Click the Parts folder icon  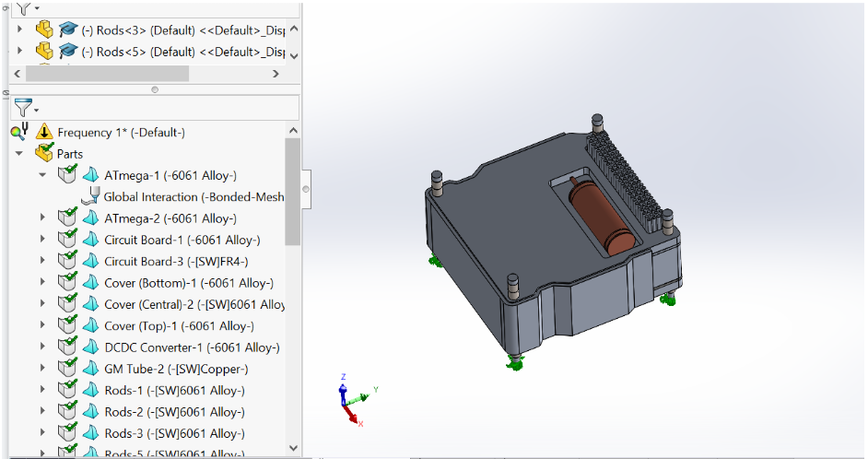(x=43, y=154)
